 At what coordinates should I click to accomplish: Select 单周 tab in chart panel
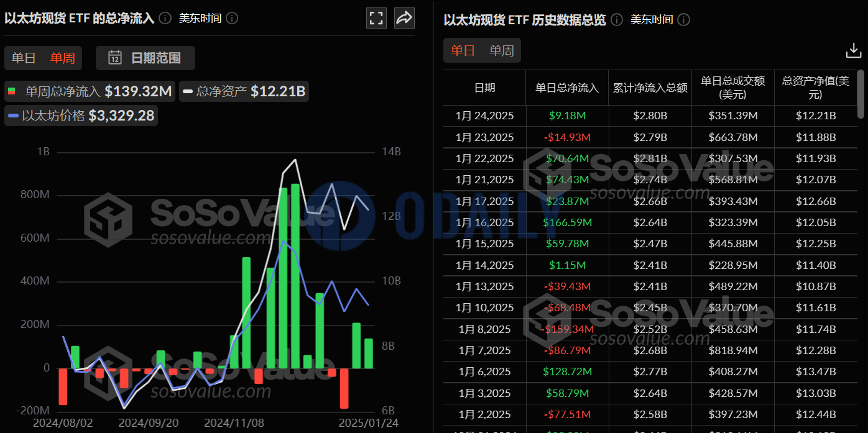[63, 58]
